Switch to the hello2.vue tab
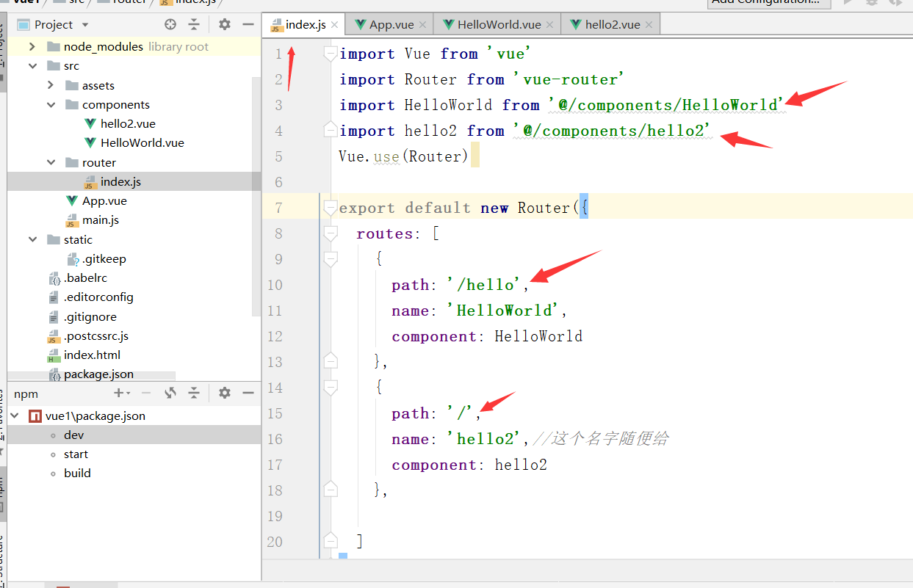 click(x=612, y=25)
